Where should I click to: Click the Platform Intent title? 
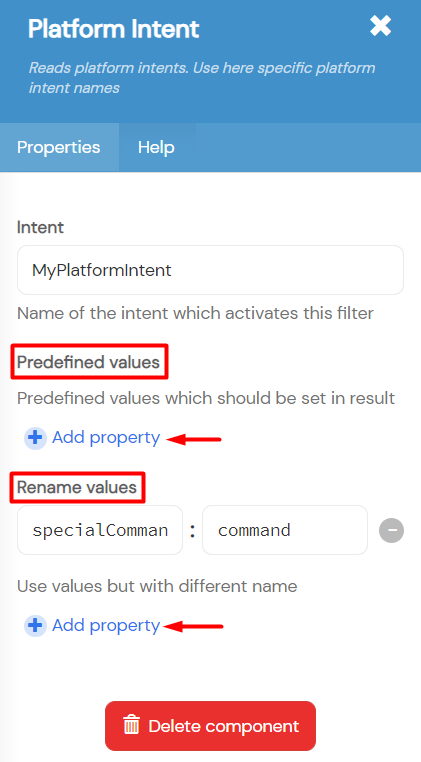(x=113, y=30)
